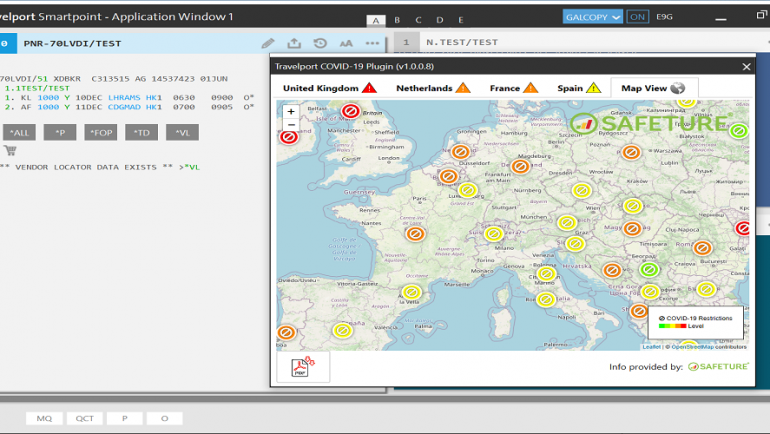The image size is (770, 434).
Task: Click the *FOP button
Action: [101, 132]
